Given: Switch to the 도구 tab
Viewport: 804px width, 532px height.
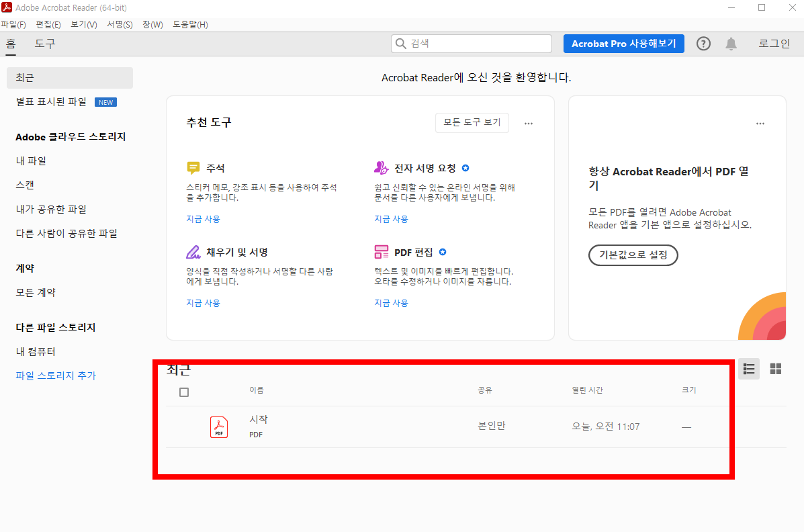Looking at the screenshot, I should (x=45, y=43).
